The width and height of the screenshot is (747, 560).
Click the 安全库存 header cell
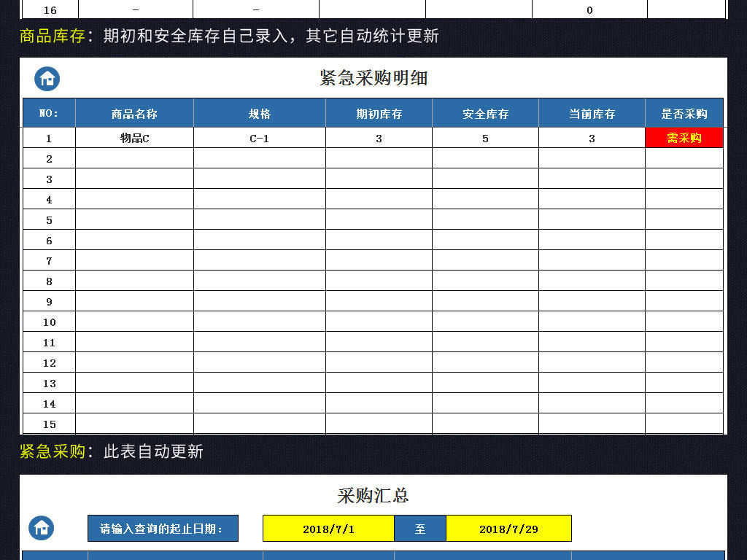pos(485,112)
